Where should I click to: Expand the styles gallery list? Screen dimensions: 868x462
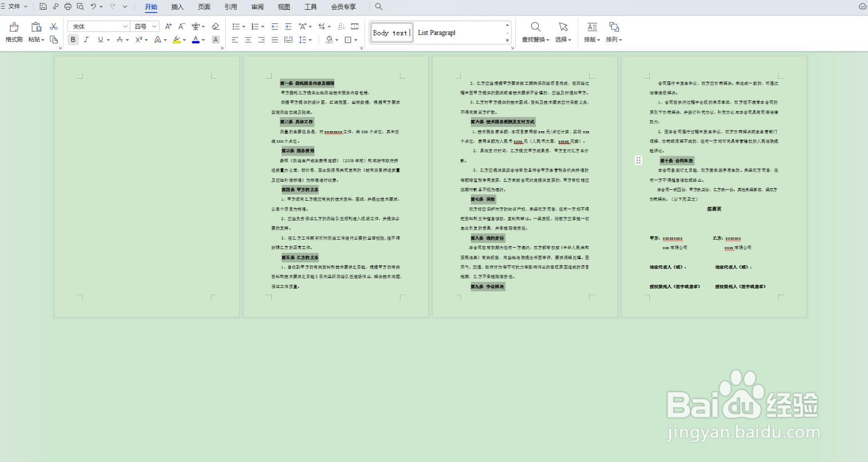[x=507, y=40]
